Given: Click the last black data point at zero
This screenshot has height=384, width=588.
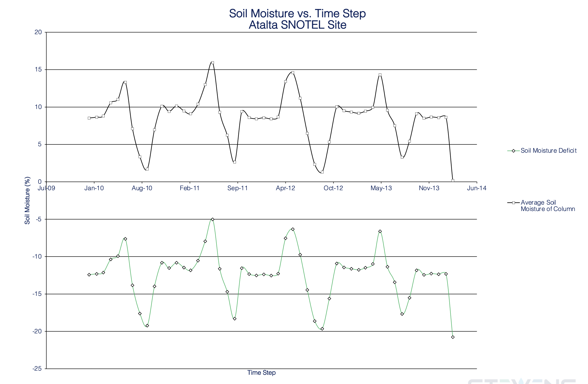Looking at the screenshot, I should click(x=453, y=181).
